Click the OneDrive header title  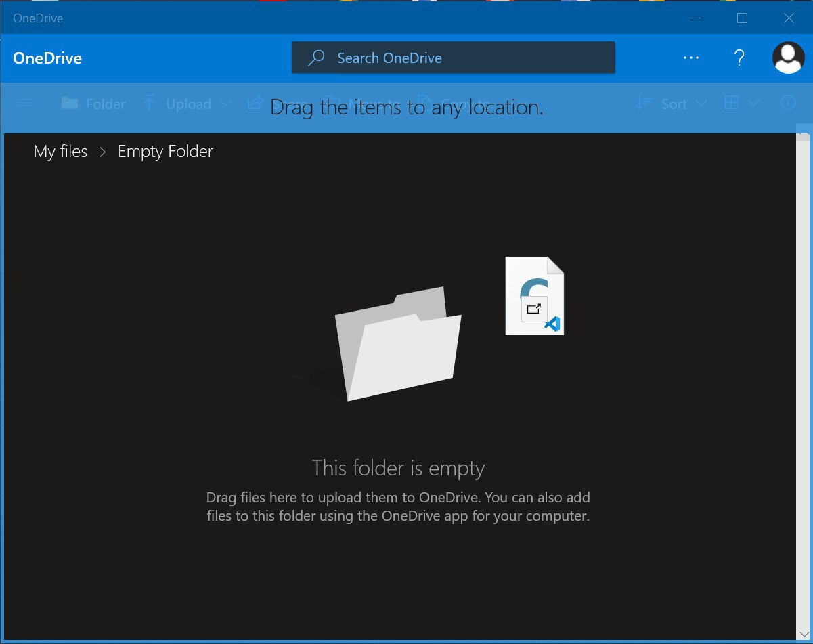47,58
